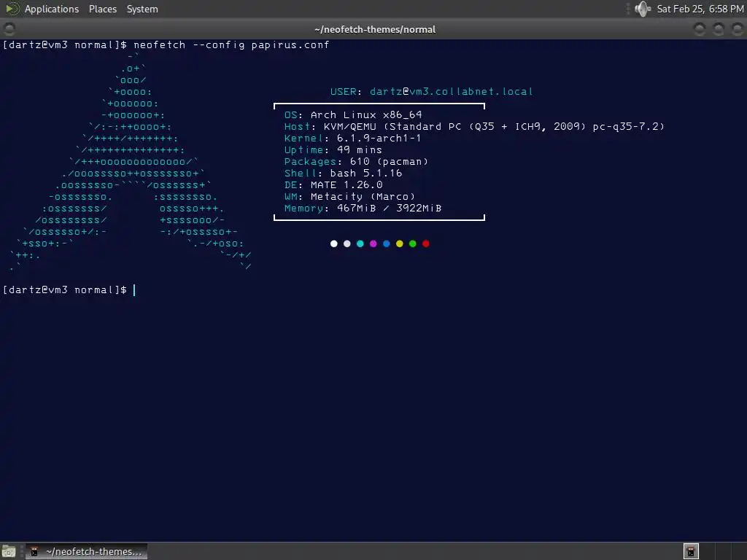Click the Packages value 610 (pacman)

click(x=390, y=161)
